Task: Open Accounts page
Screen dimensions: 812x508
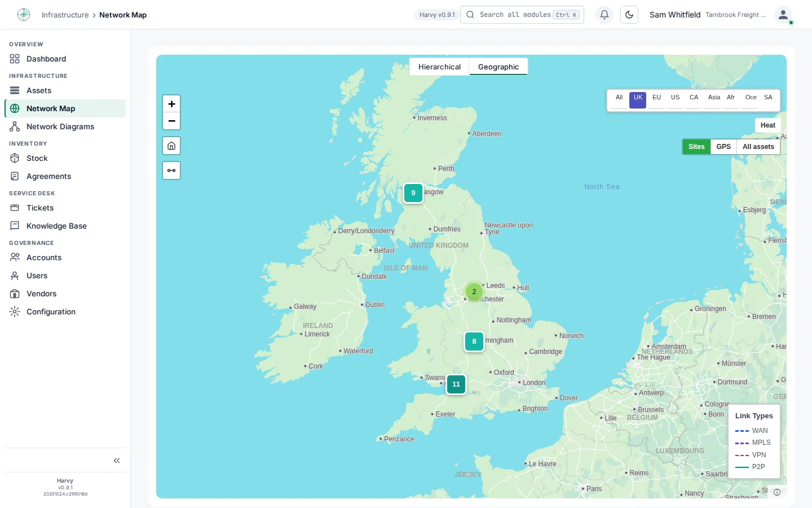Action: click(65, 257)
